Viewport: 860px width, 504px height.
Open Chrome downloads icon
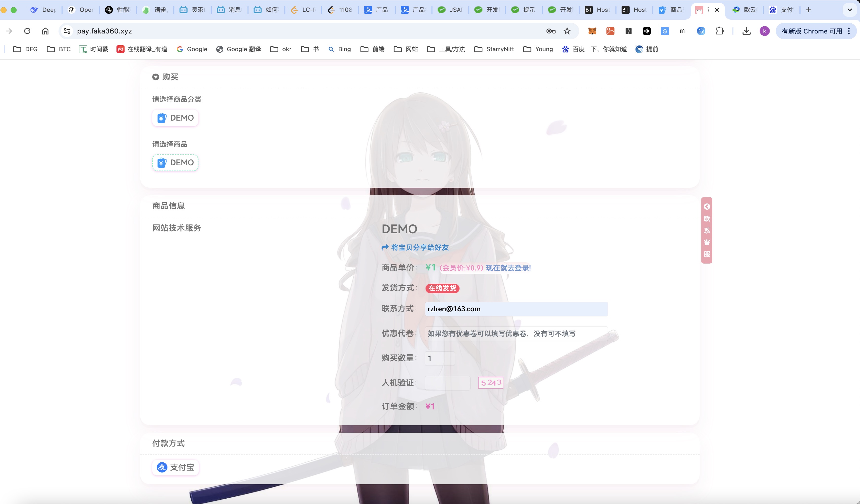(746, 31)
